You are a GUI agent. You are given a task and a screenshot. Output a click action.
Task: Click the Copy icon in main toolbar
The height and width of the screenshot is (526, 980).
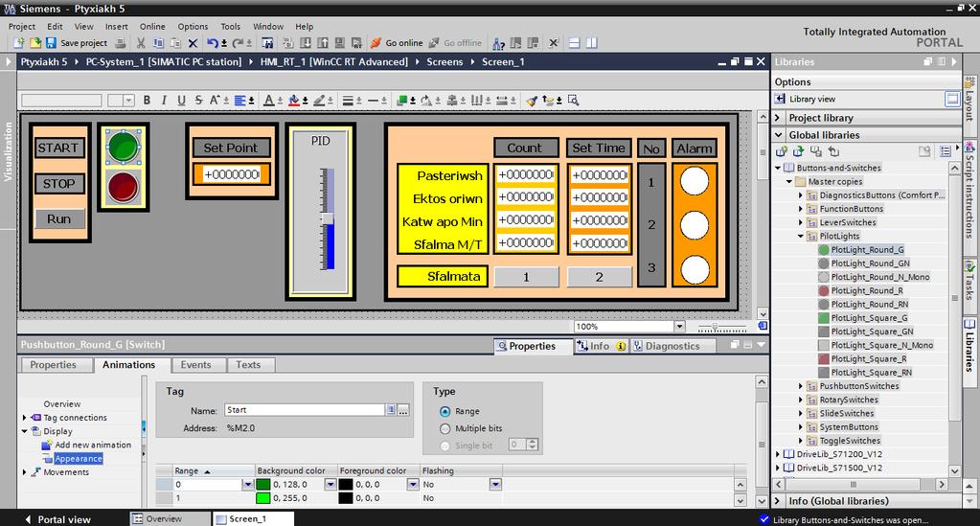point(158,43)
